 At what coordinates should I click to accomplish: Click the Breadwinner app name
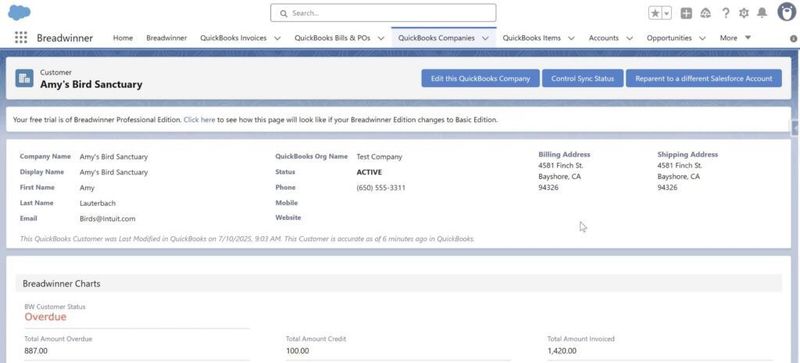click(x=65, y=38)
